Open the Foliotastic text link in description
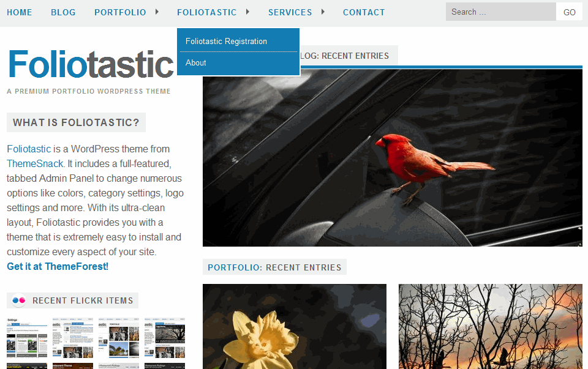Screen dimensions: 588x369 [x=29, y=149]
